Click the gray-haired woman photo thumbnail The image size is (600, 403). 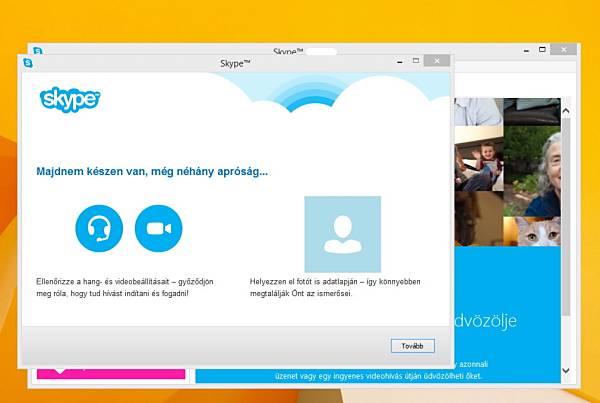[x=532, y=171]
